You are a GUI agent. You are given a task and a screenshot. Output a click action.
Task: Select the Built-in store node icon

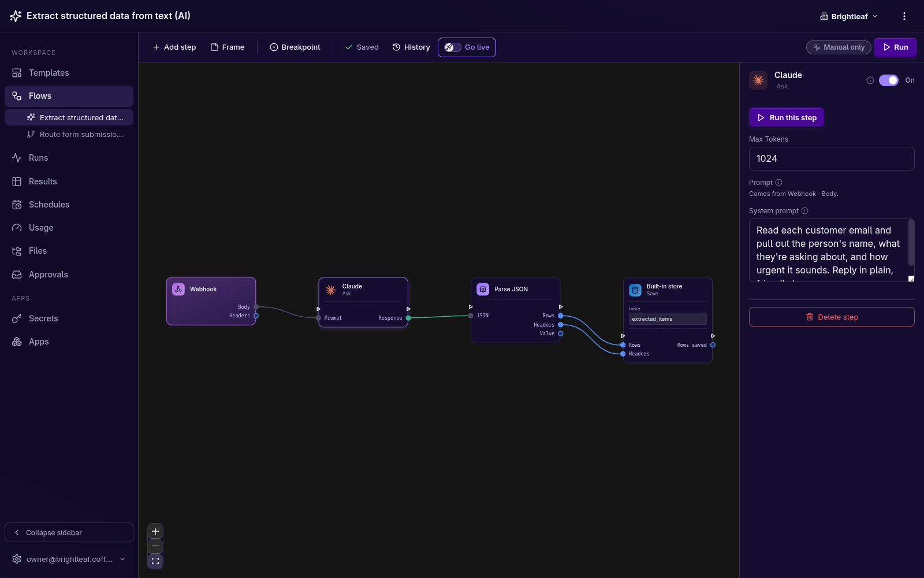click(635, 290)
